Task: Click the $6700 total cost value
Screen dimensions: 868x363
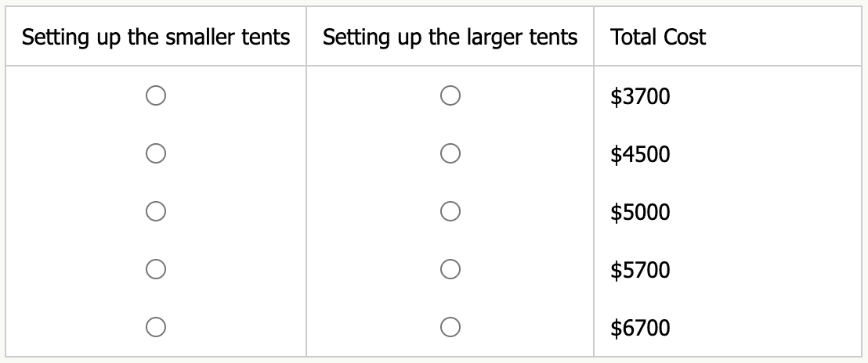Action: coord(640,328)
